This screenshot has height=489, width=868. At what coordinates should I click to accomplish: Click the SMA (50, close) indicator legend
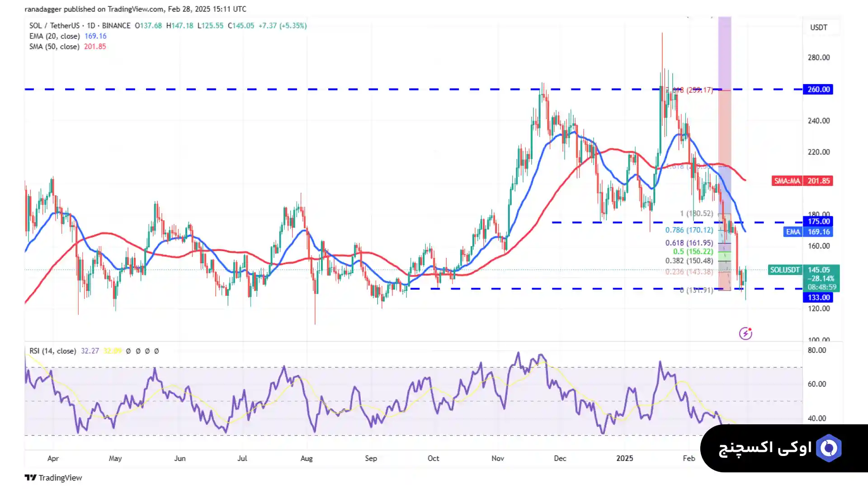click(67, 47)
